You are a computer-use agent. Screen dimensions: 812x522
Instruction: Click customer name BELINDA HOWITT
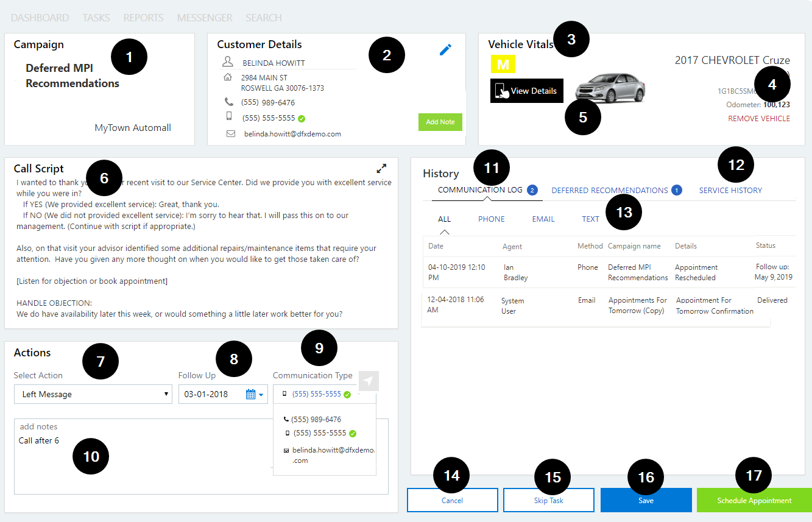(x=274, y=63)
